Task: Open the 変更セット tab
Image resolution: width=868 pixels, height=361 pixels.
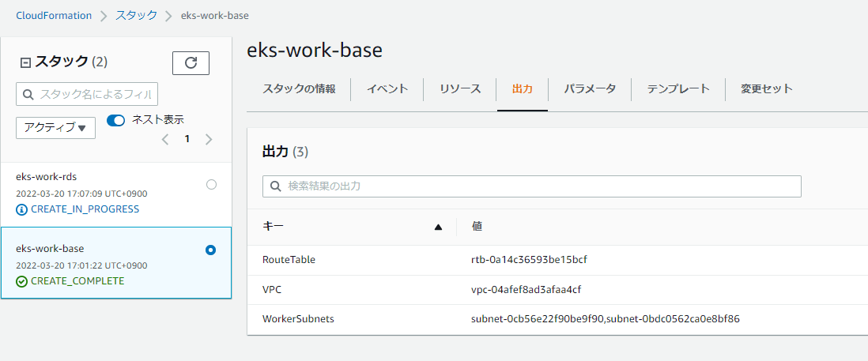Action: [x=766, y=89]
